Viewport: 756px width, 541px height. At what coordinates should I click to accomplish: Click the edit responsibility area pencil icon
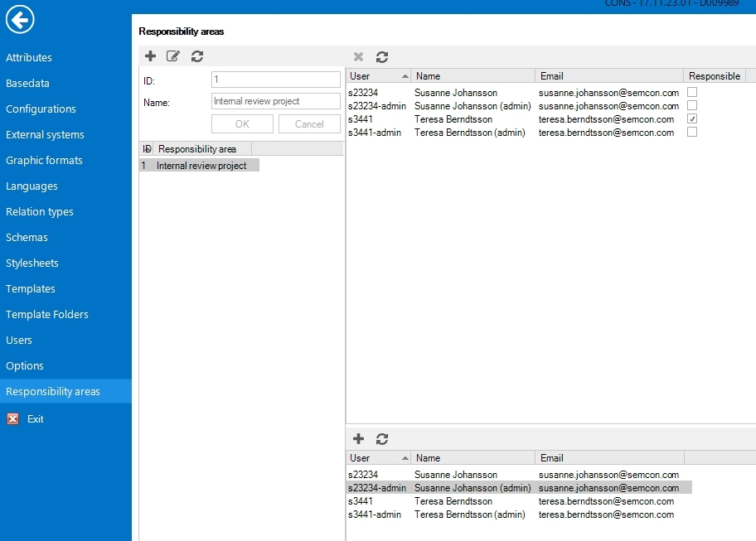click(x=173, y=56)
